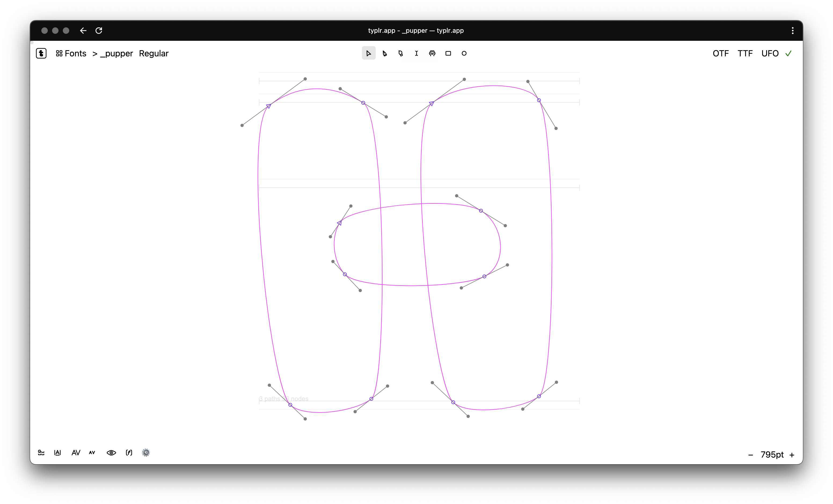833x504 pixels.
Task: Open the large AV kerning icon
Action: click(x=76, y=453)
